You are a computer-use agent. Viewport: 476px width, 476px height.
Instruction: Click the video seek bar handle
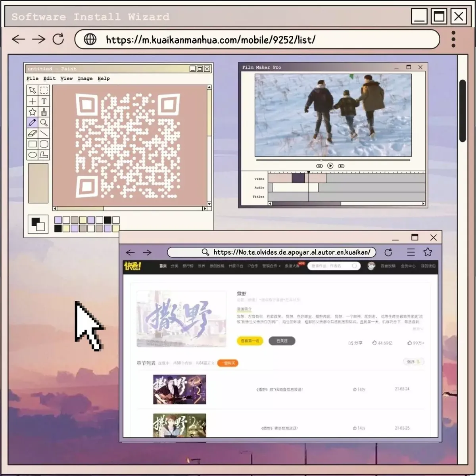tap(321, 160)
